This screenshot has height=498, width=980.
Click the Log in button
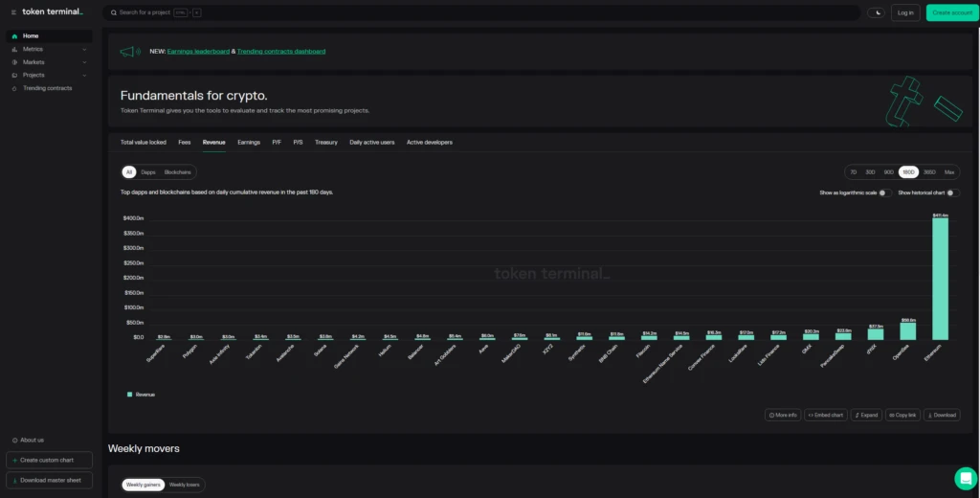tap(905, 12)
